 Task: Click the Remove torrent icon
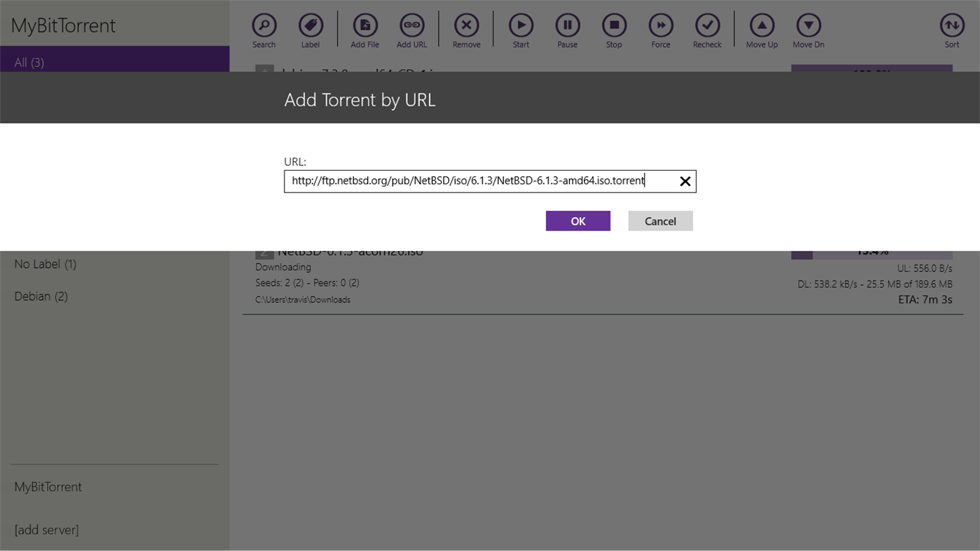tap(466, 26)
